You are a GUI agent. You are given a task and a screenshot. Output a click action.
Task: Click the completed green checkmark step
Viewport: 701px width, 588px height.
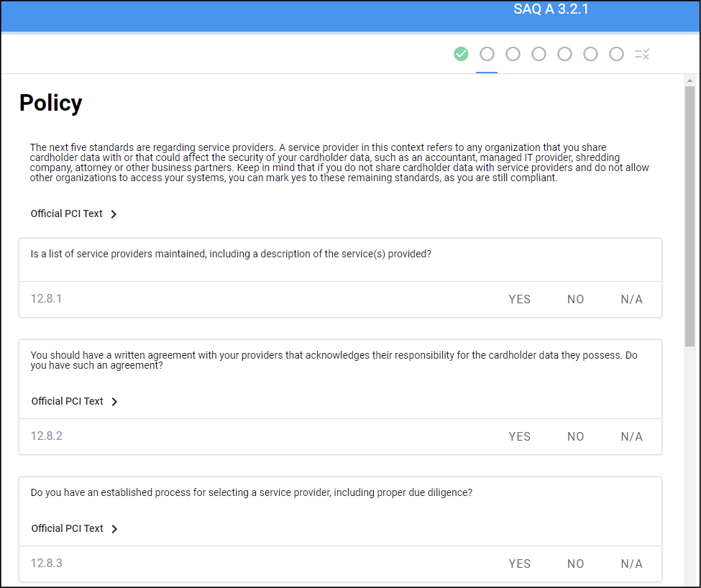pyautogui.click(x=461, y=54)
